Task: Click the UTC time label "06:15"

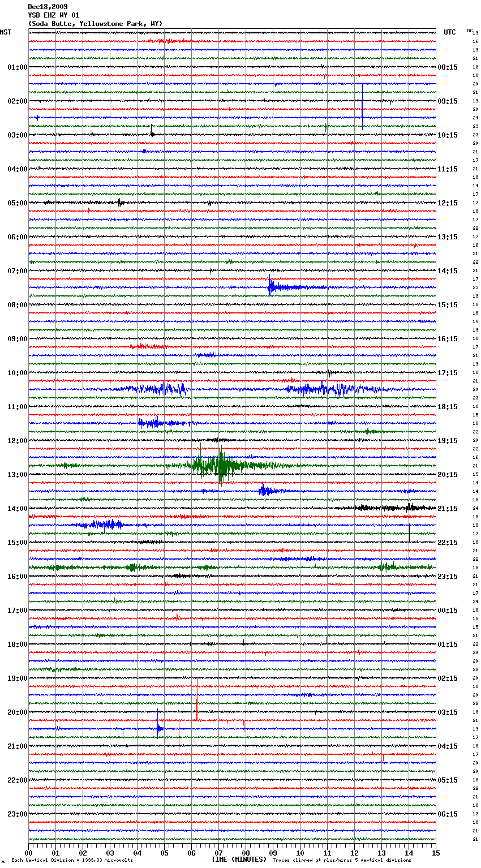Action: [x=448, y=814]
